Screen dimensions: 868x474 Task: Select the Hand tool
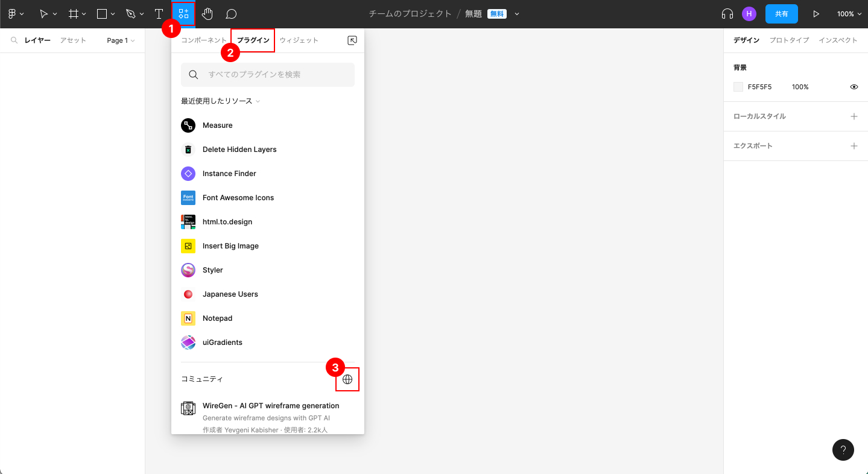pyautogui.click(x=207, y=13)
